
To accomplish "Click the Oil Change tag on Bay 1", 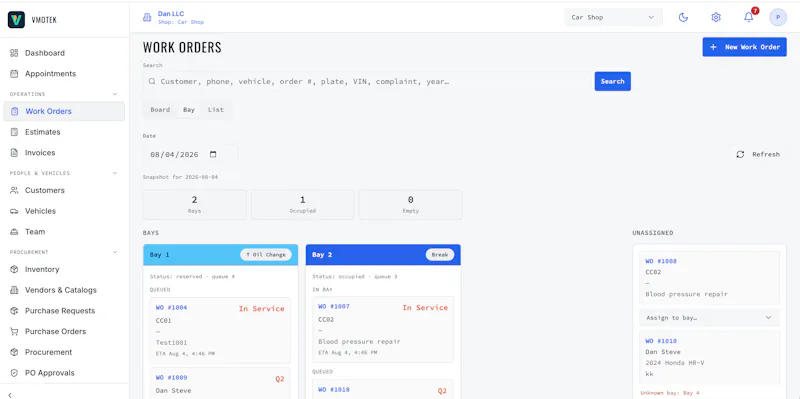I will coord(266,255).
